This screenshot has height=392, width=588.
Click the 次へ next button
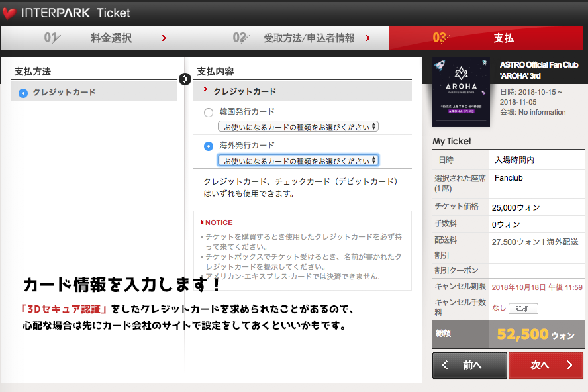(546, 365)
